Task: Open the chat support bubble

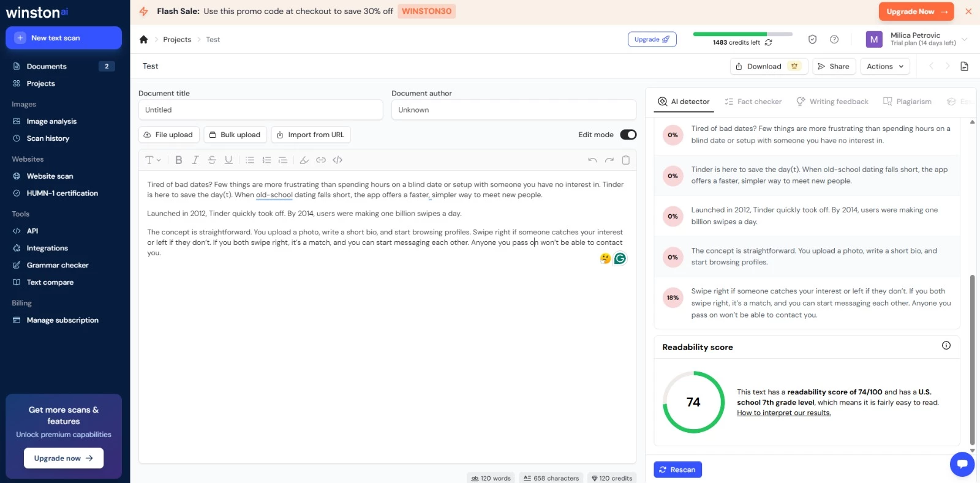Action: coord(962,464)
